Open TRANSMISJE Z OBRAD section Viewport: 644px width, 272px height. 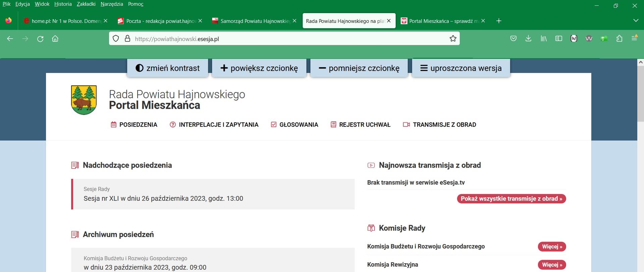pos(440,125)
